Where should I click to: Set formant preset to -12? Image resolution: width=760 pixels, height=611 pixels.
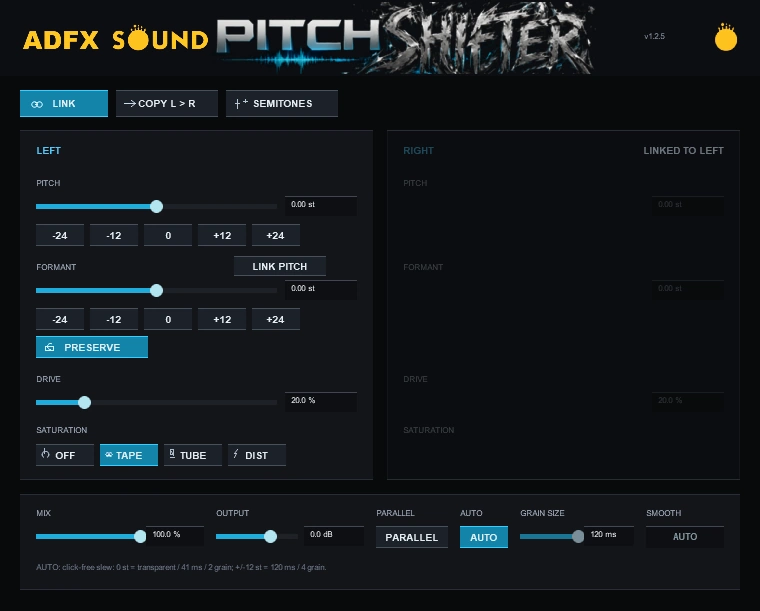tap(114, 319)
